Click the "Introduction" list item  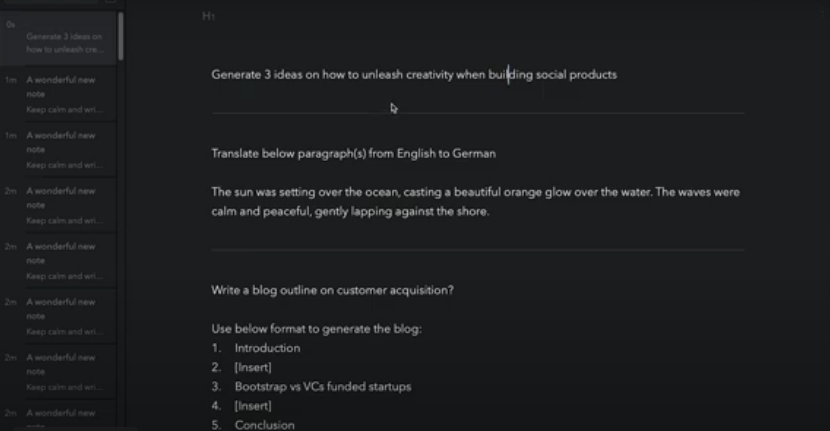pos(267,348)
